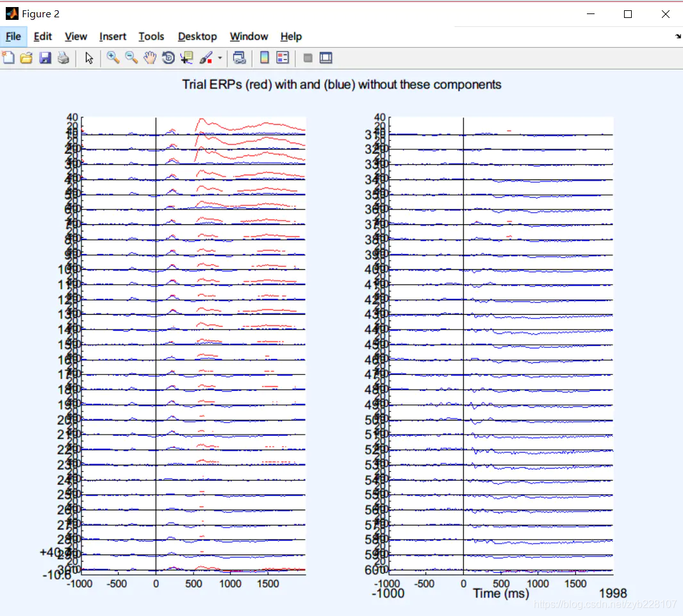Hide plot tools using the toolbar

[x=308, y=58]
